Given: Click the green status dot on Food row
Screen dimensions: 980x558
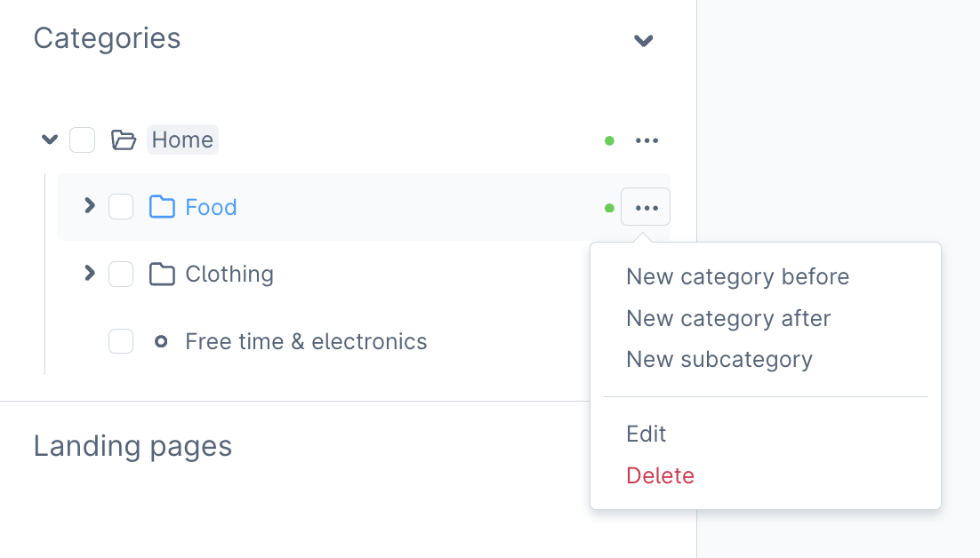Looking at the screenshot, I should [x=609, y=208].
